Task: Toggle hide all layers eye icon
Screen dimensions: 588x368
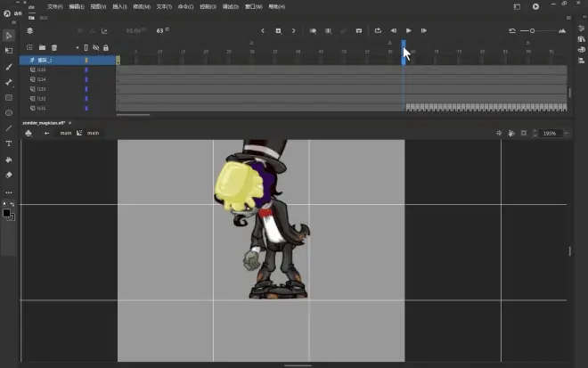Action: coord(96,47)
